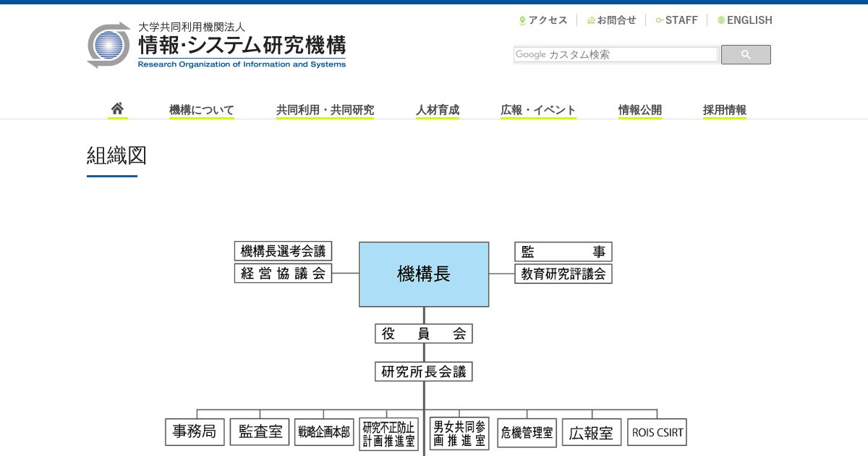
Task: Click the globe icon beside ENGLISH
Action: (721, 20)
